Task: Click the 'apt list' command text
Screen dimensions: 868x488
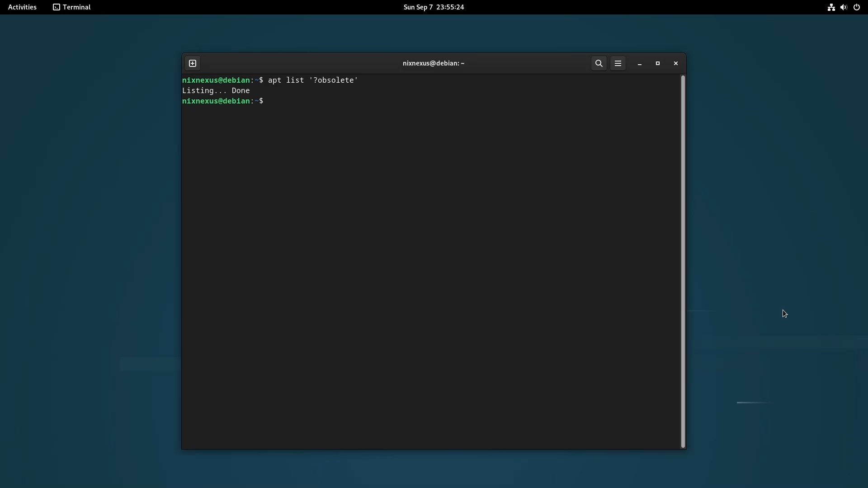Action: click(x=286, y=80)
